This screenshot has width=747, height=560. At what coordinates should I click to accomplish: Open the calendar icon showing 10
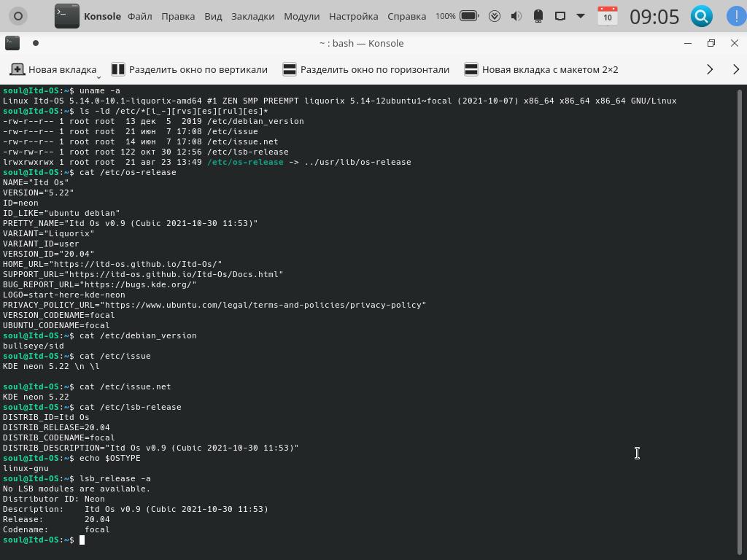(x=608, y=16)
